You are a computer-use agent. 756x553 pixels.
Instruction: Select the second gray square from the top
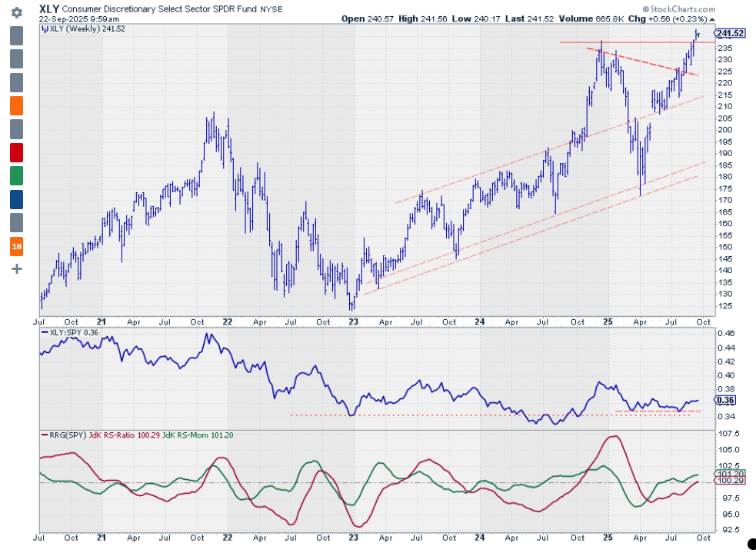[17, 58]
